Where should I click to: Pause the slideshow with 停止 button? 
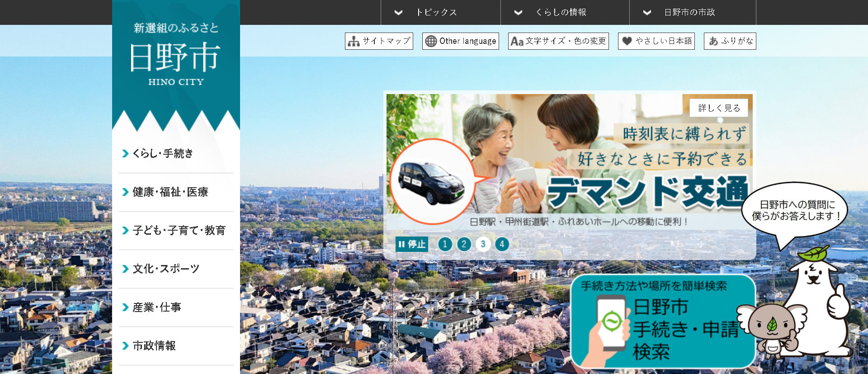(x=411, y=244)
